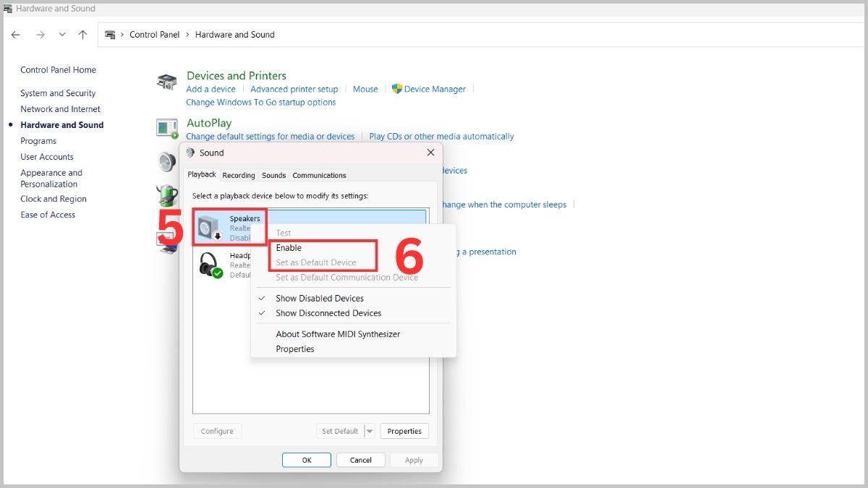Go to Control Panel Home

(x=58, y=70)
